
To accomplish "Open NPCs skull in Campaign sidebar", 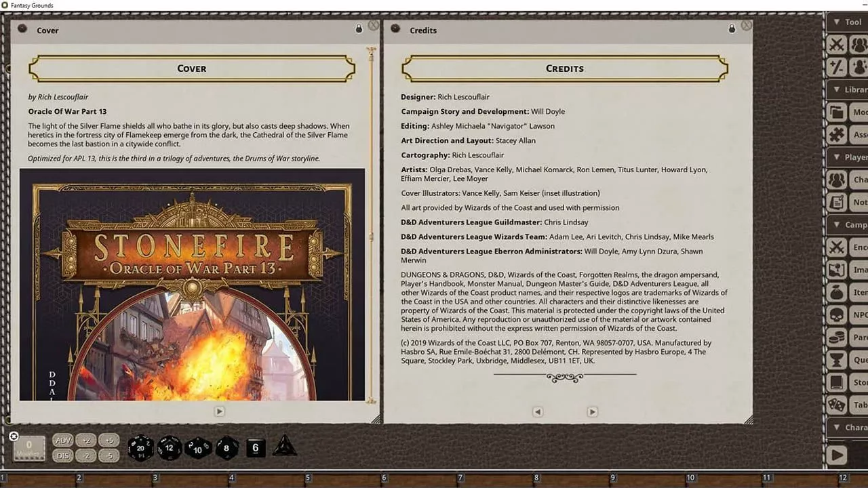I will point(848,314).
